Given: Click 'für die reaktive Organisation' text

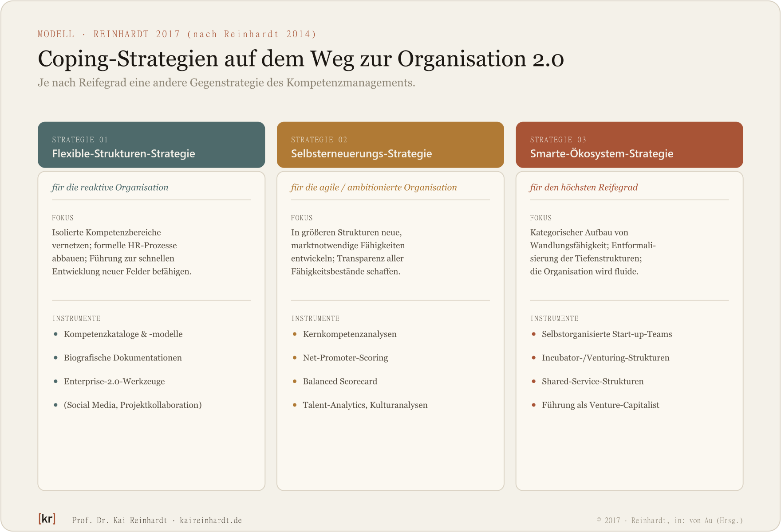Looking at the screenshot, I should point(110,188).
